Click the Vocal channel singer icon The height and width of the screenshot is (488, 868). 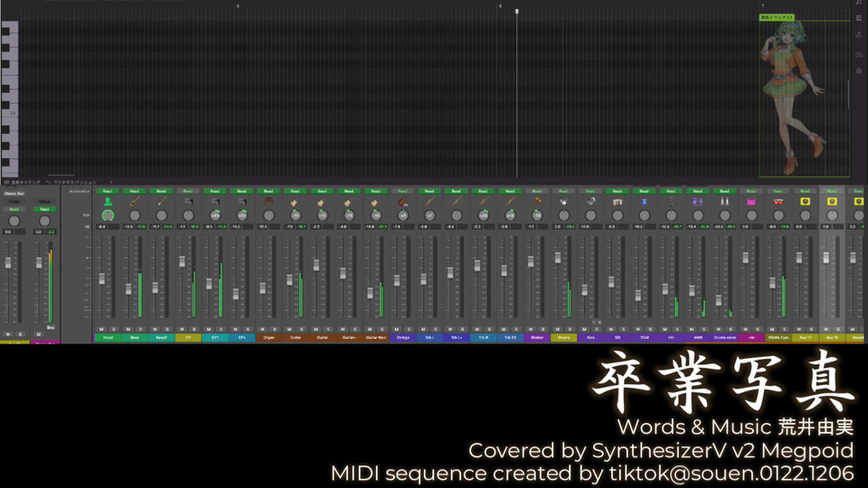(x=108, y=202)
